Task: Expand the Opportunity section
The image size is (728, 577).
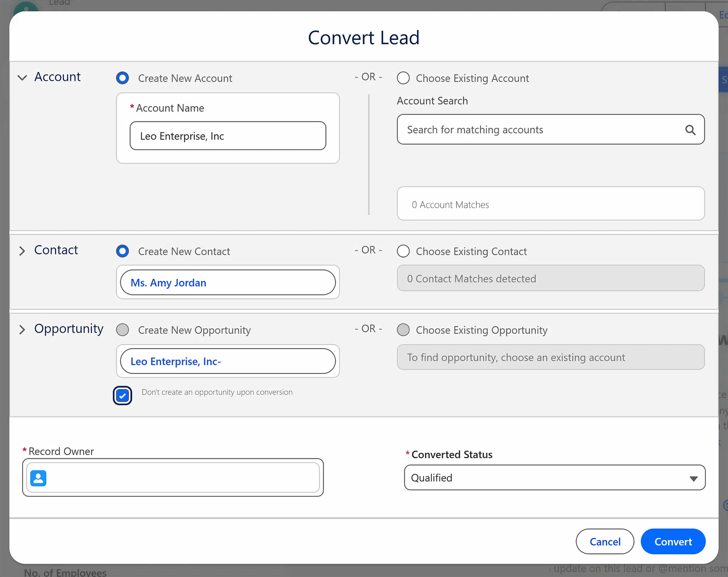Action: [22, 330]
